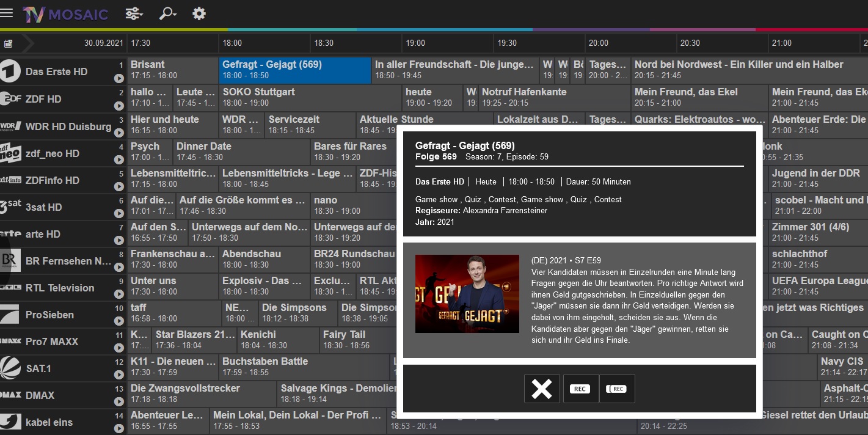
Task: Click the Gefragt Gejagt show thumbnail
Action: (x=467, y=294)
